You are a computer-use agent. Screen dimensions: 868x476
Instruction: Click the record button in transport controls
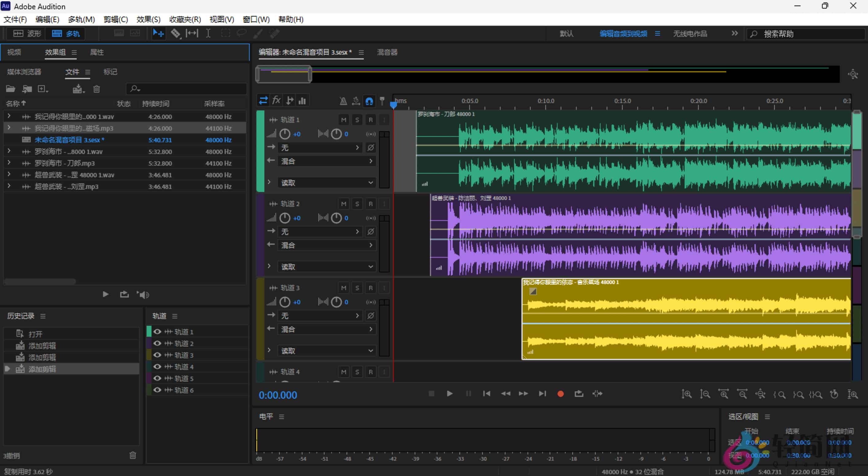[x=560, y=393]
